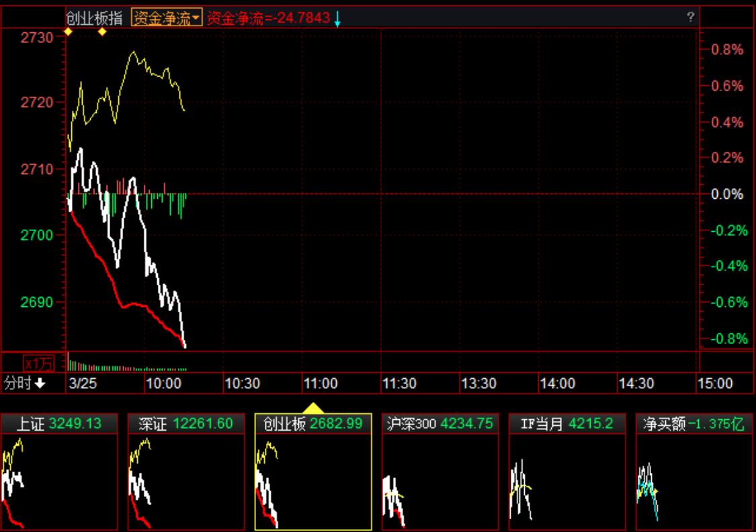Screen dimensions: 756x532
Task: Show the 净买额 net buy panel
Action: point(694,424)
